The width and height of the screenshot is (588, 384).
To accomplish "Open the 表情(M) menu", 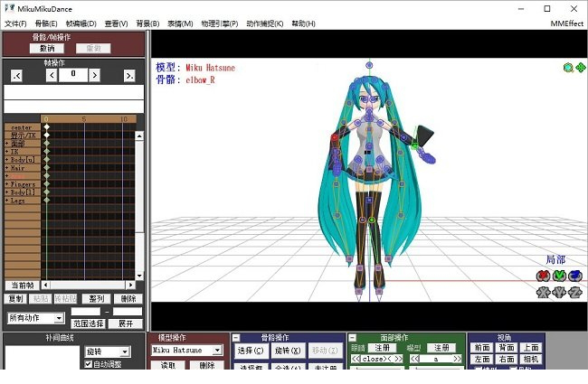I will coord(180,23).
